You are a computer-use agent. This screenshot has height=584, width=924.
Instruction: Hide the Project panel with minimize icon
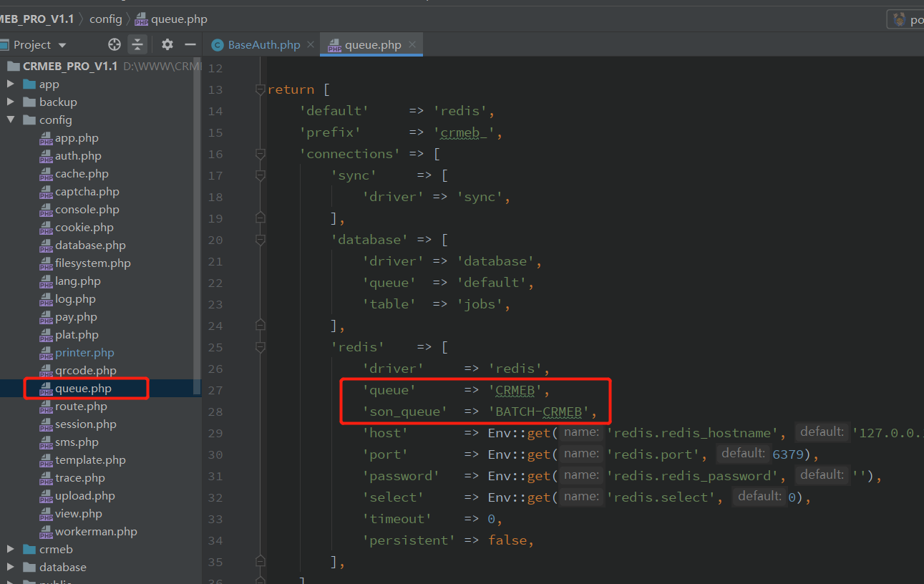coord(190,44)
